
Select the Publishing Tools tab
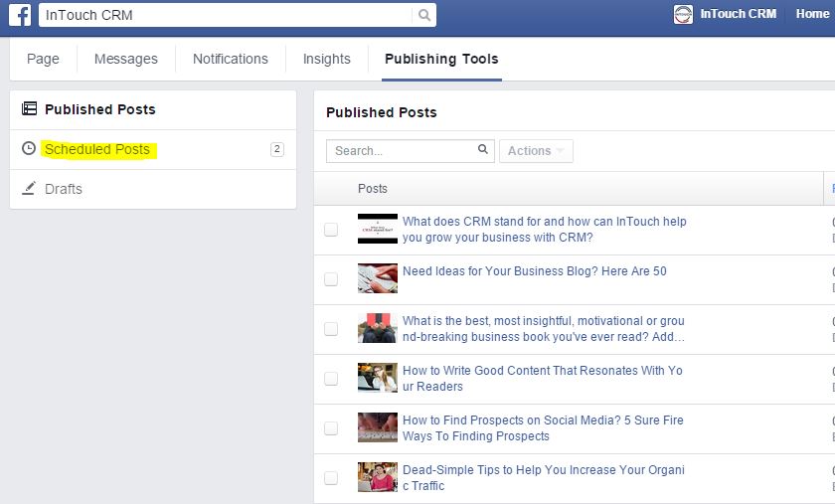[441, 59]
